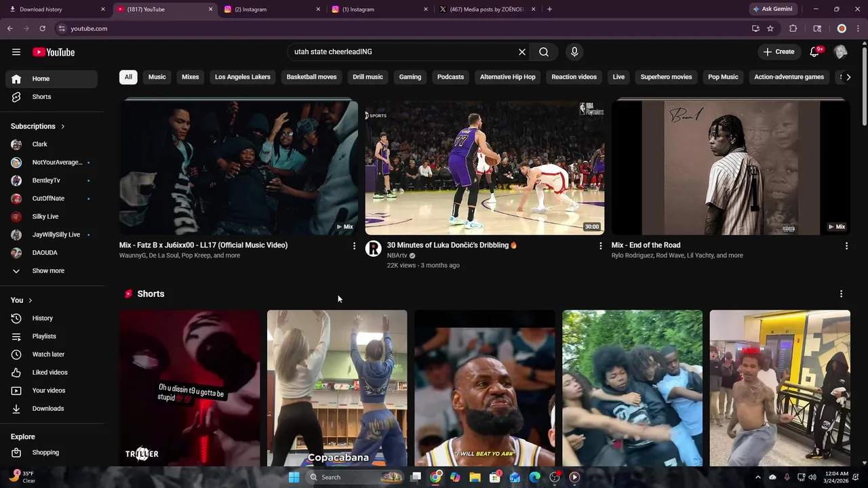Image resolution: width=868 pixels, height=488 pixels.
Task: Switch to the Media posts by ZOËNOEL tab
Action: click(488, 9)
